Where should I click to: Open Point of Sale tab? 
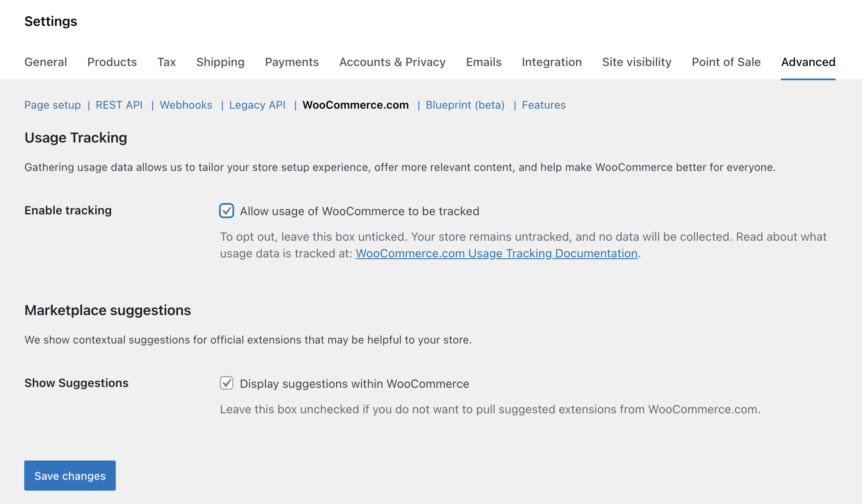[x=726, y=62]
